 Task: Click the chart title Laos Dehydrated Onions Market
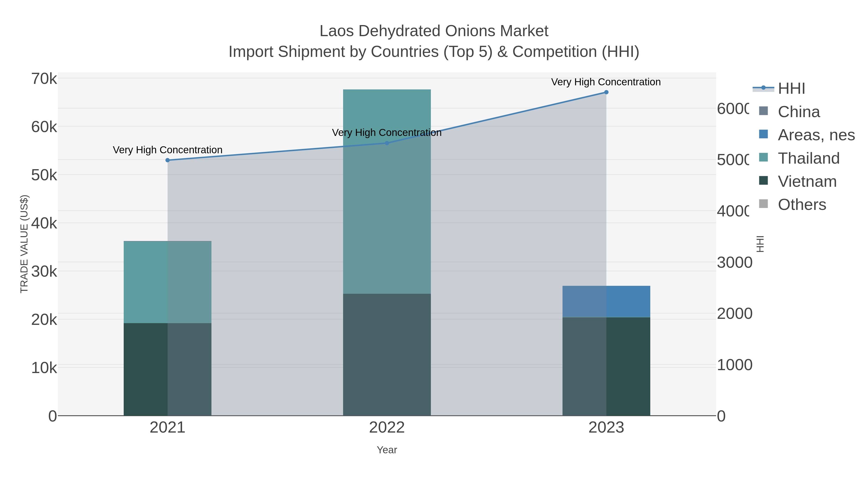(x=434, y=31)
